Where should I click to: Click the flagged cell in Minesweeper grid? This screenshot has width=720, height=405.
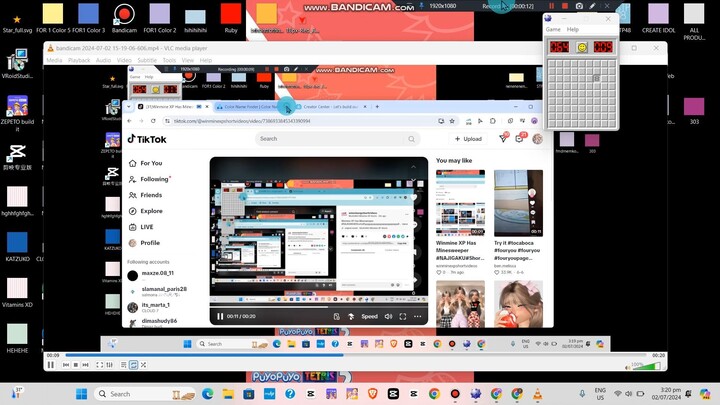tap(596, 78)
